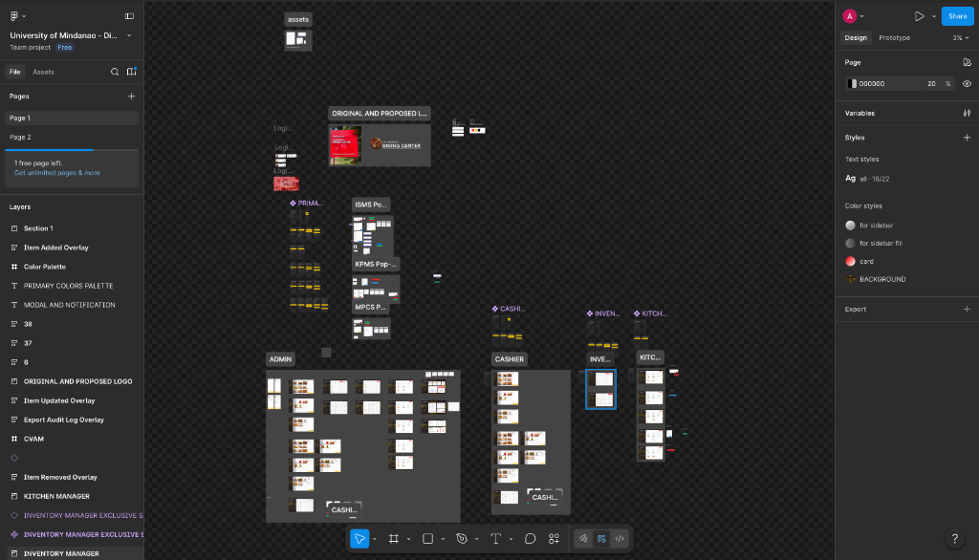The image size is (979, 560).
Task: Open the Figma main menu icon
Action: click(x=13, y=15)
